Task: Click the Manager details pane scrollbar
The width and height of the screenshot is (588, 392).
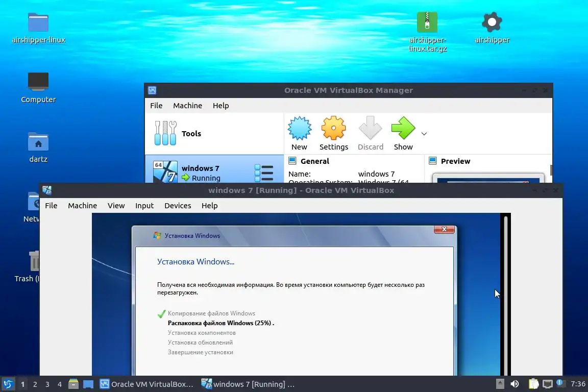Action: point(551,170)
